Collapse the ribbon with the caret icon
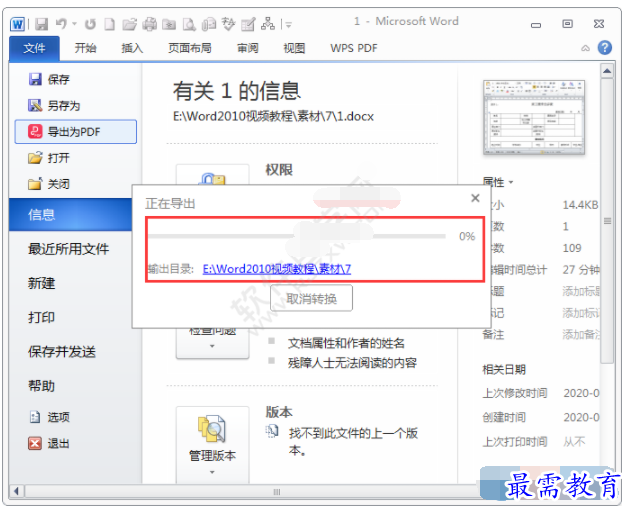Image resolution: width=629 pixels, height=517 pixels. (585, 49)
